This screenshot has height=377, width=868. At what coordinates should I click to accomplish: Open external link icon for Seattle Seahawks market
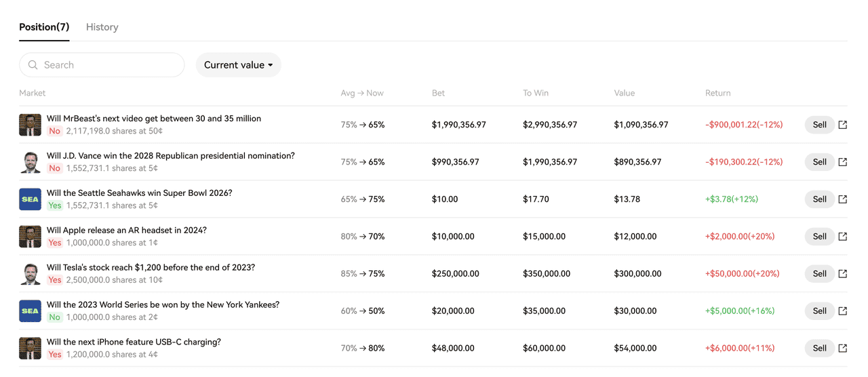(842, 199)
